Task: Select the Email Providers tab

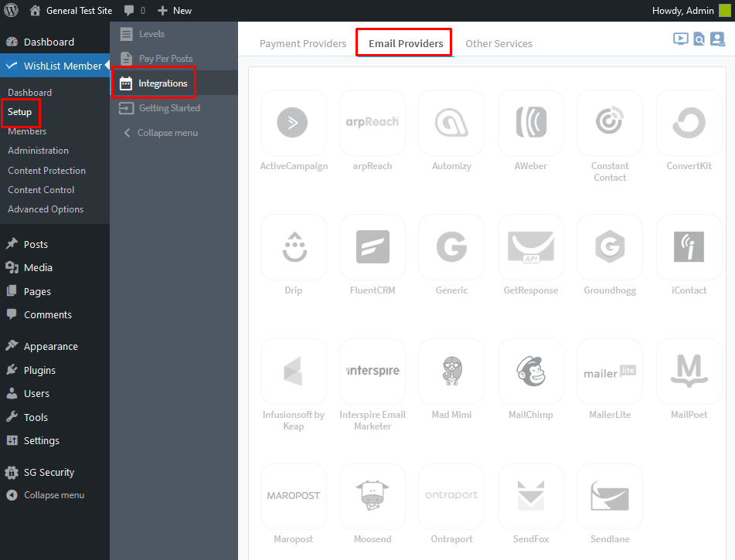Action: (406, 43)
